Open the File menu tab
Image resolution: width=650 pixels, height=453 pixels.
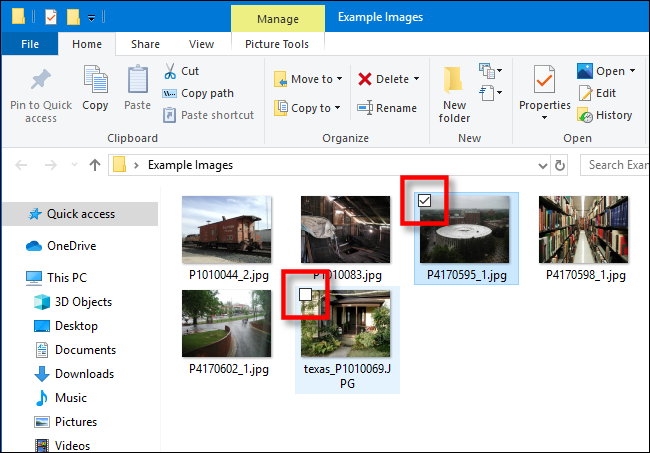click(x=30, y=44)
